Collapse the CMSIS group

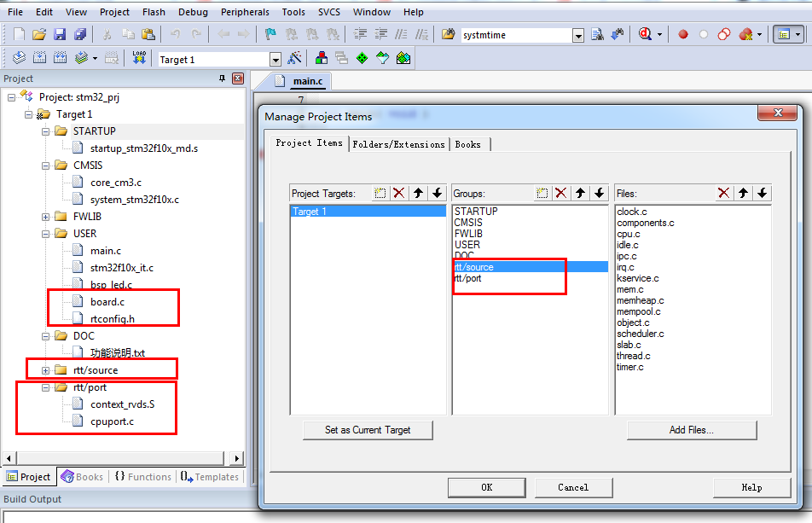(45, 166)
